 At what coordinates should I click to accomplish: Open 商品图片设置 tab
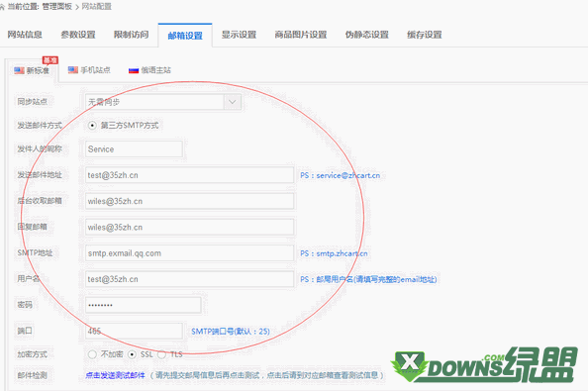coord(301,35)
